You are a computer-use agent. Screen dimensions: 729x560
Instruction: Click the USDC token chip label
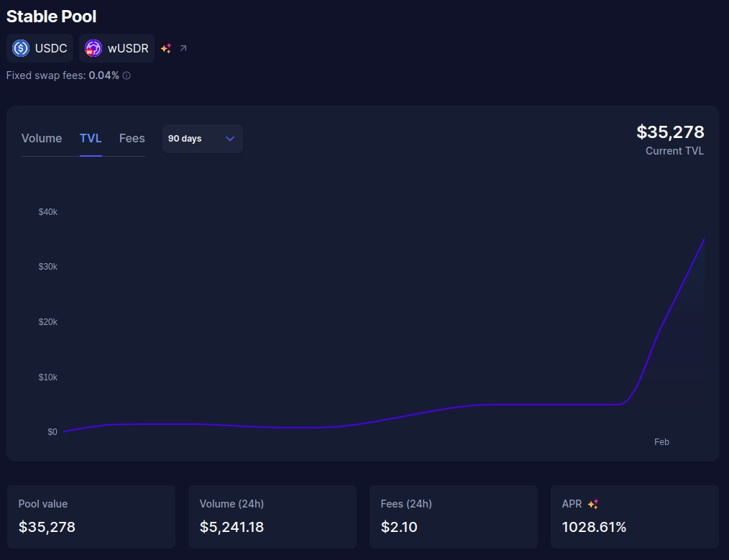(x=51, y=48)
